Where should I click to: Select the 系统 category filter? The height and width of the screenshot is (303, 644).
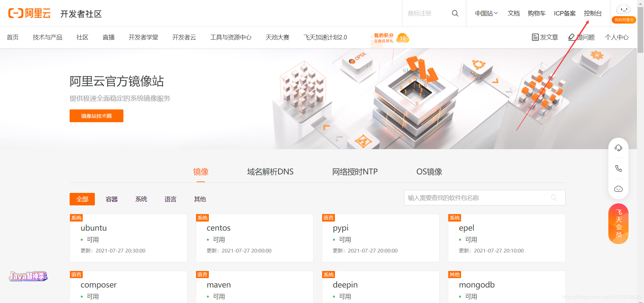(x=141, y=199)
